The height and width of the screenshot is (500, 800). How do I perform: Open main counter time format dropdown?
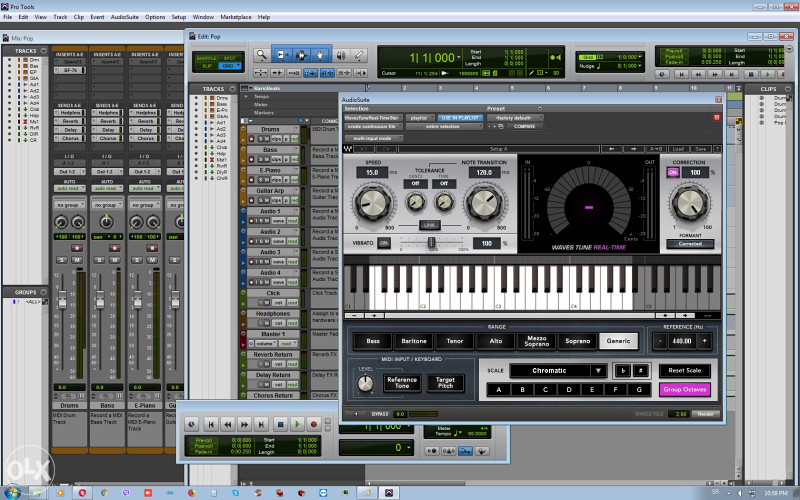coord(459,57)
